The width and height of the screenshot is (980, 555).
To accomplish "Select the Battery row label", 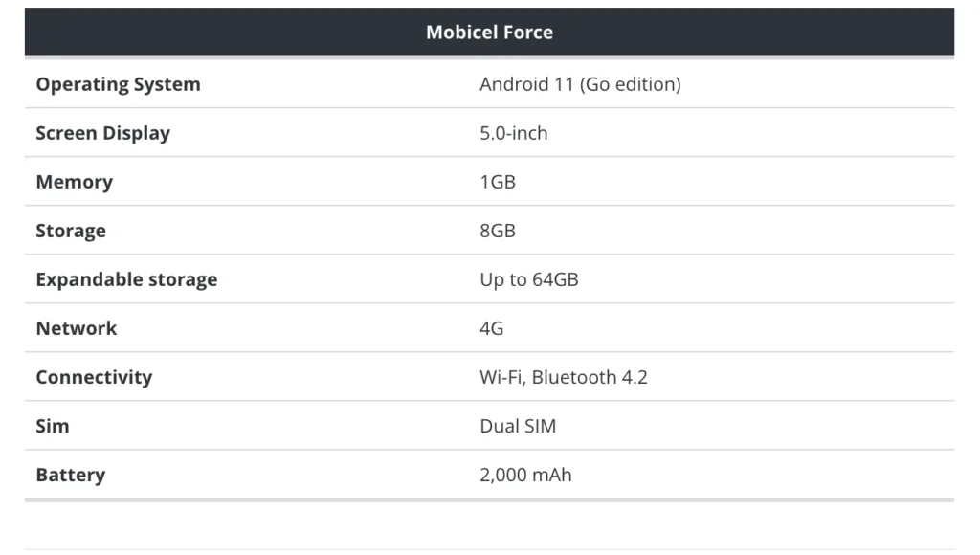I will tap(71, 475).
